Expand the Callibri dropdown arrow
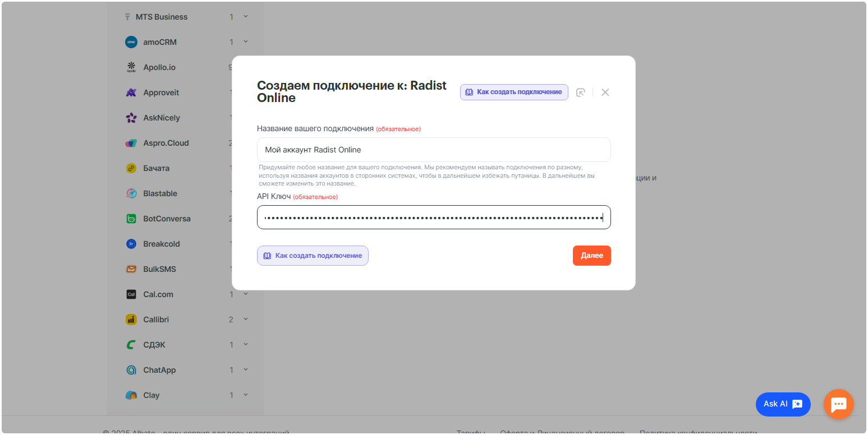868x435 pixels. 245,319
